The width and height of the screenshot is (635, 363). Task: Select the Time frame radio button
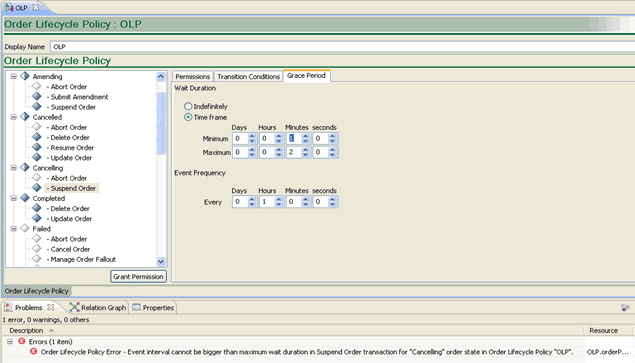pos(188,117)
